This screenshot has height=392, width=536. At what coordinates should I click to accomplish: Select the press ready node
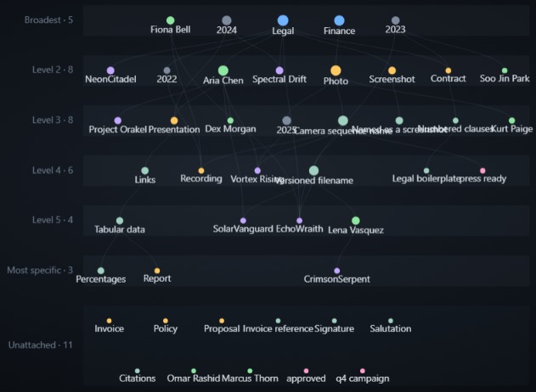[482, 171]
